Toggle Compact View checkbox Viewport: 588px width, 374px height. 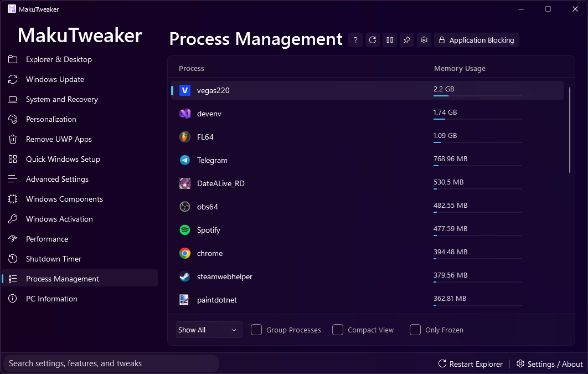[338, 330]
